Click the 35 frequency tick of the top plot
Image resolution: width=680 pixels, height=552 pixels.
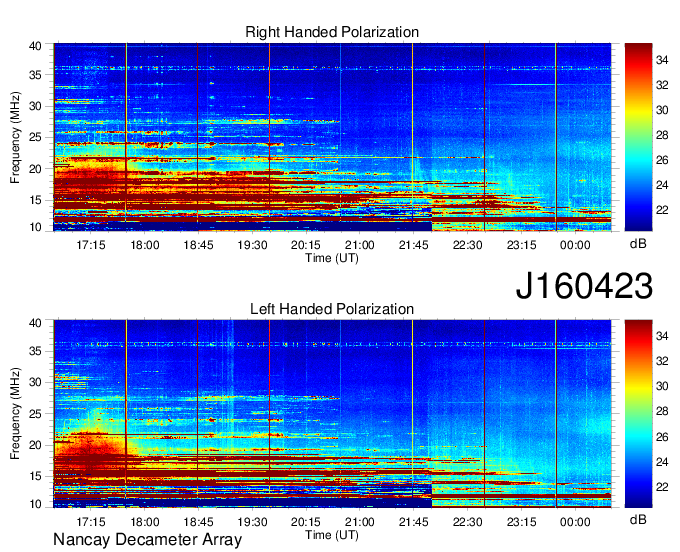pos(35,75)
